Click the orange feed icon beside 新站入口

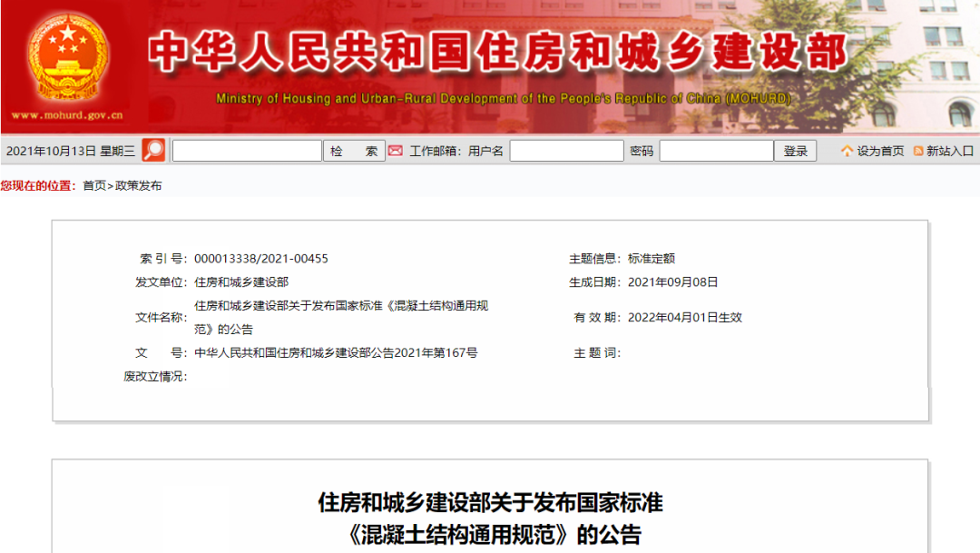918,151
